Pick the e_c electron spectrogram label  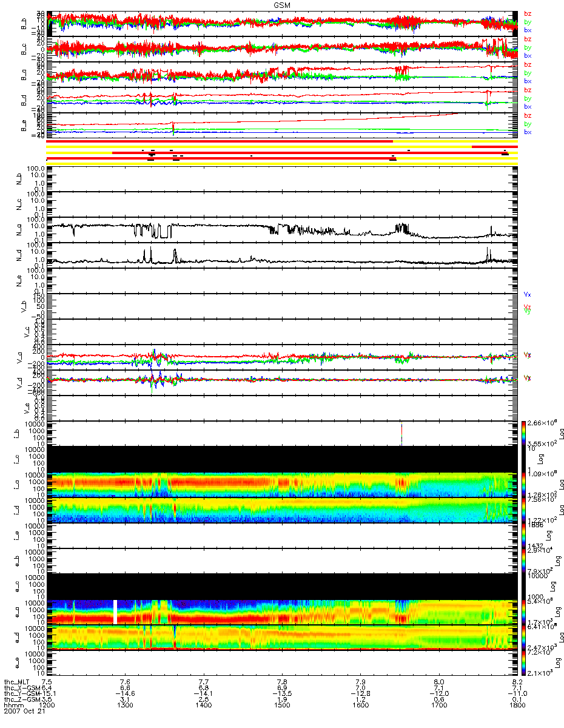tap(18, 587)
